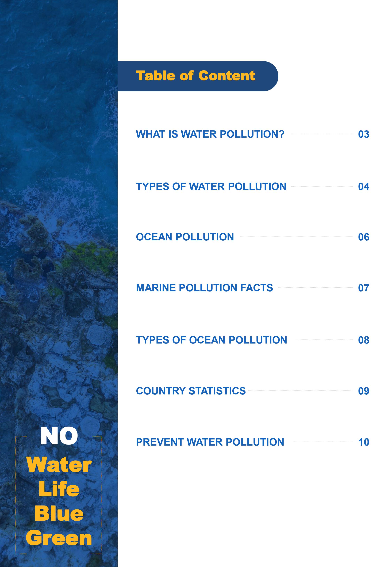Open the 'Prevent Water Pollution' entry
The image size is (392, 567).
tap(210, 442)
